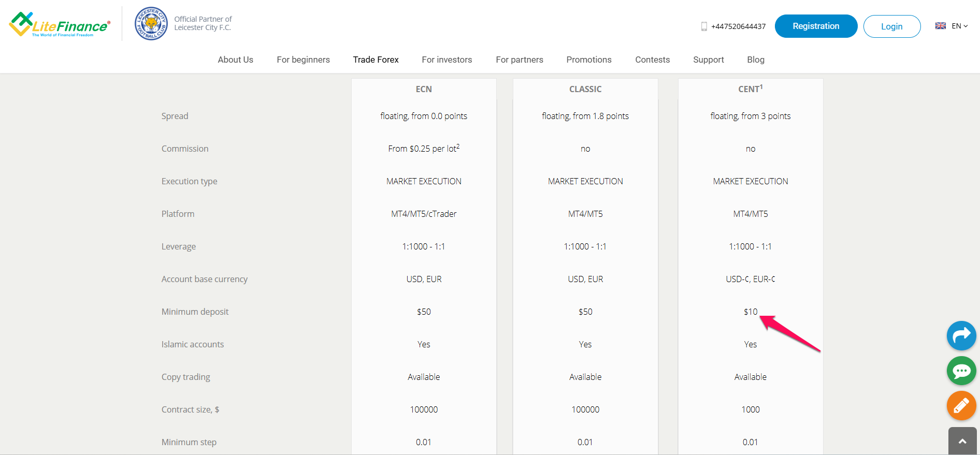Click the UK flag language icon
The image size is (980, 455).
(941, 26)
